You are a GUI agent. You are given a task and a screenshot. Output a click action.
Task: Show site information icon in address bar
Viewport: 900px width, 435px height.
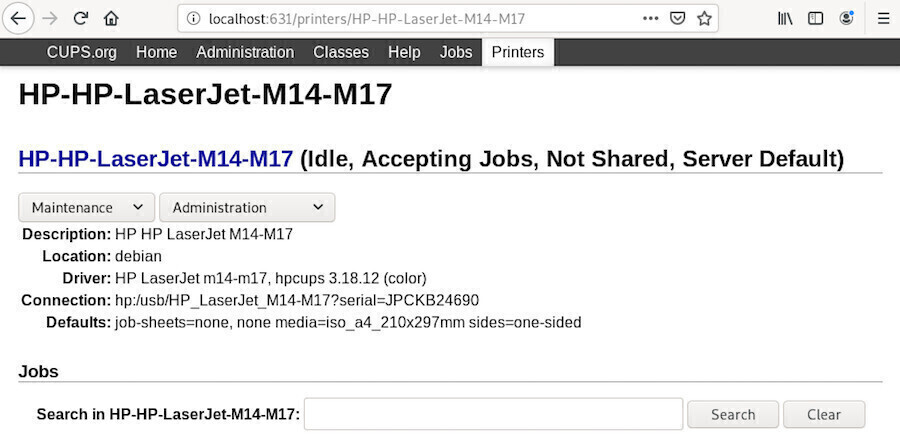point(193,18)
